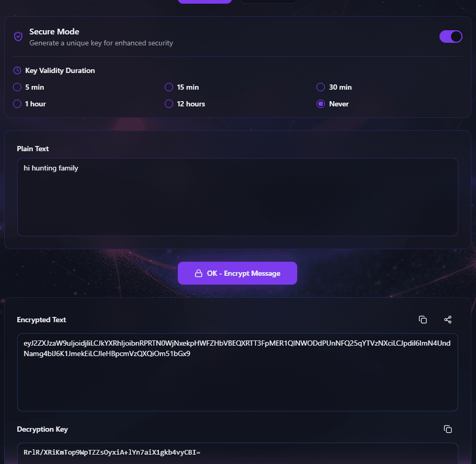Set key validity to 12 hours
Viewport: 476px width, 464px height.
click(169, 104)
